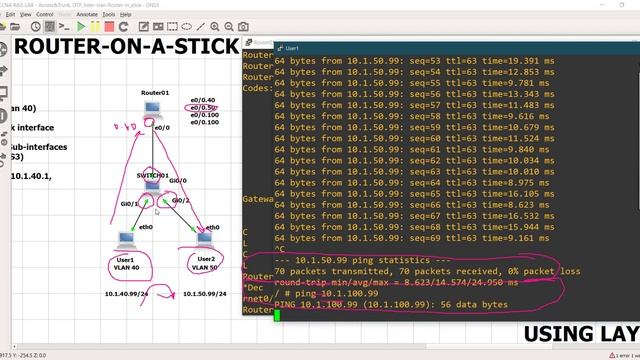Image resolution: width=640 pixels, height=360 pixels.
Task: Browse routers in the device sidebar
Action: pos(3,49)
